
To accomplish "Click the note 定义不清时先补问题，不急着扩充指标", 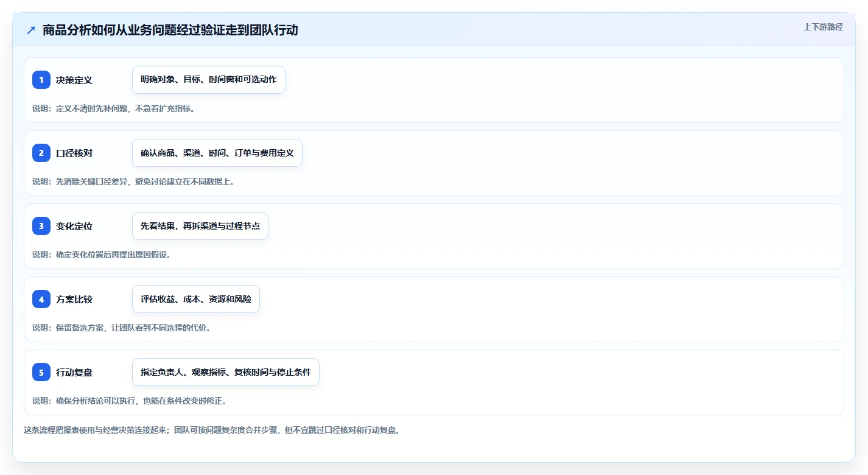I will tap(127, 108).
